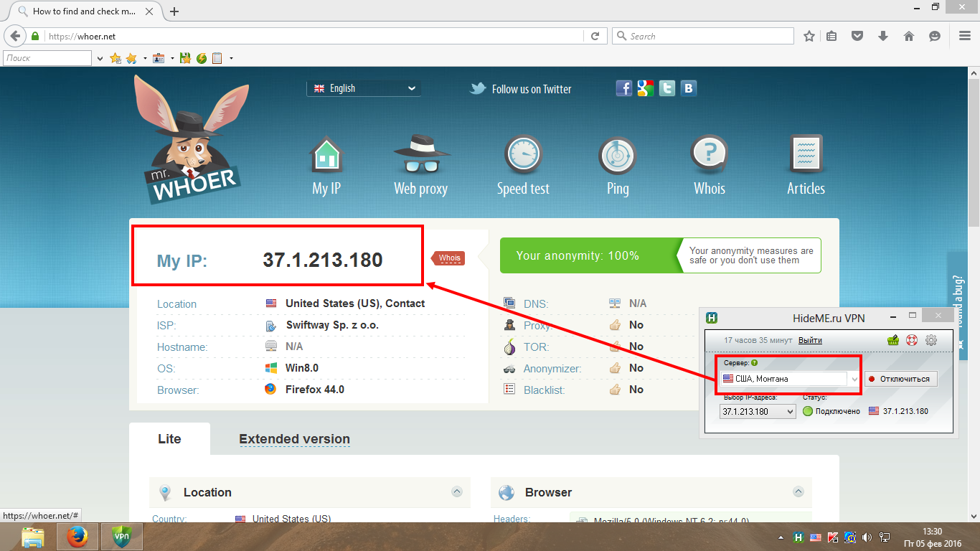Click the Firefox back arrow button
This screenshot has width=980, height=551.
click(15, 36)
